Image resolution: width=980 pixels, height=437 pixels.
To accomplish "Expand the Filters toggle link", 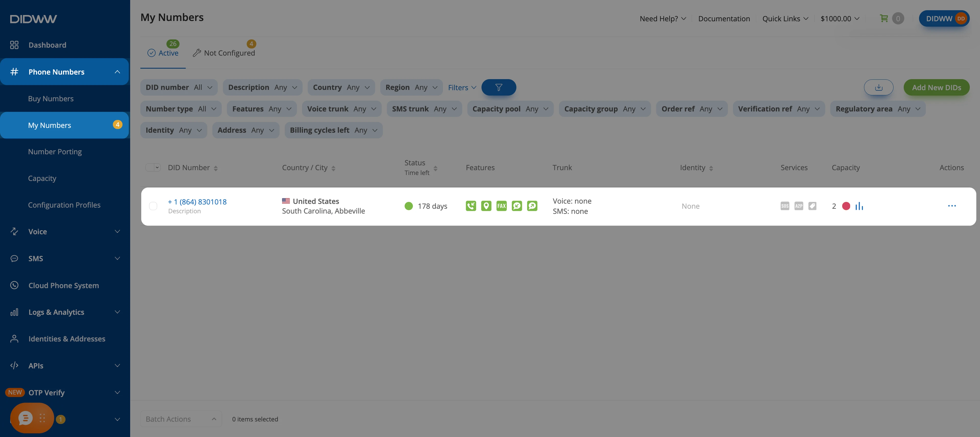I will [x=462, y=88].
